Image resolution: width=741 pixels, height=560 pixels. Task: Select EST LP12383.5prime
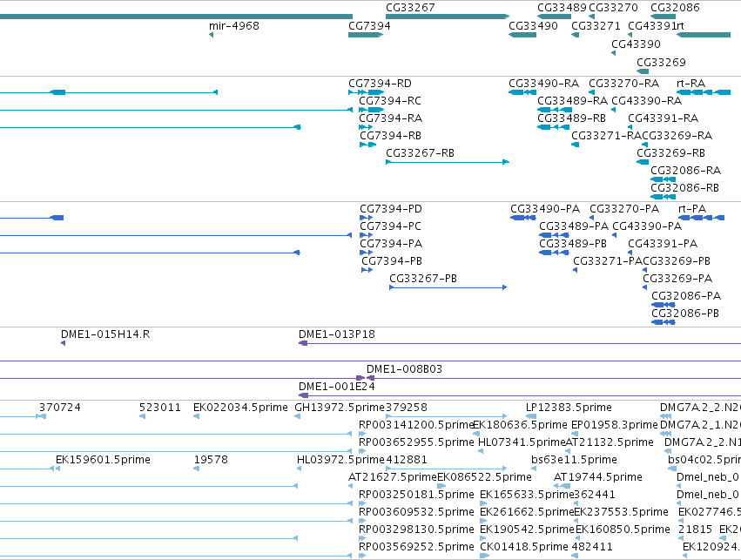tap(569, 408)
